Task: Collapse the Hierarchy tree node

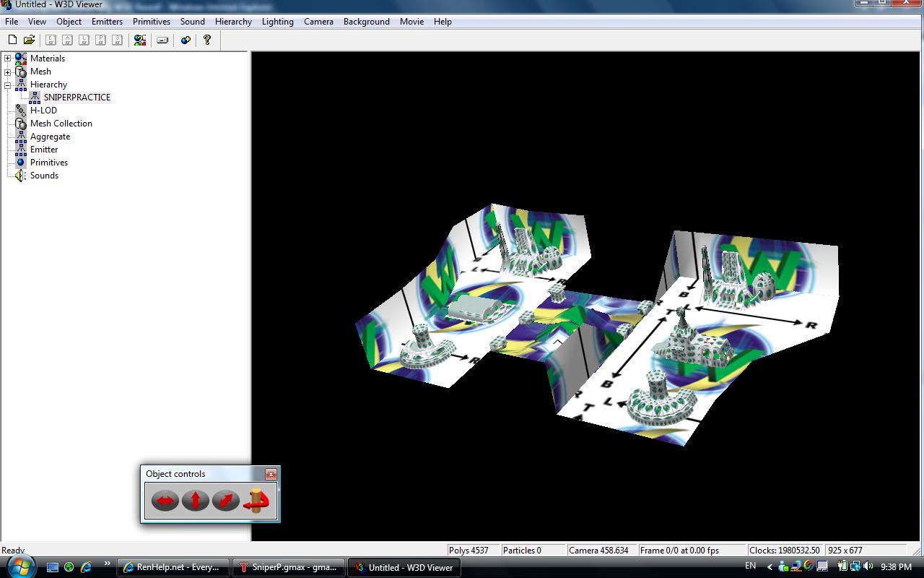Action: pos(8,85)
